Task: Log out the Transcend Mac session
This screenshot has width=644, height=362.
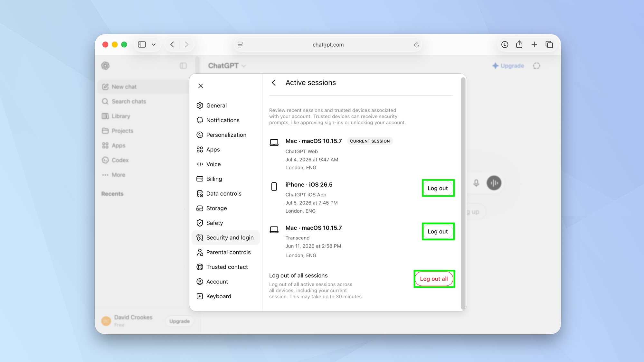Action: 438,231
